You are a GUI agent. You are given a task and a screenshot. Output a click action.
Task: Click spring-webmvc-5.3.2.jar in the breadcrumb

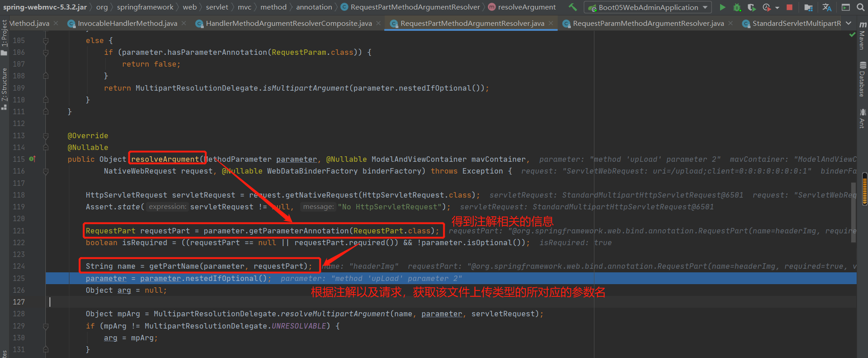45,7
